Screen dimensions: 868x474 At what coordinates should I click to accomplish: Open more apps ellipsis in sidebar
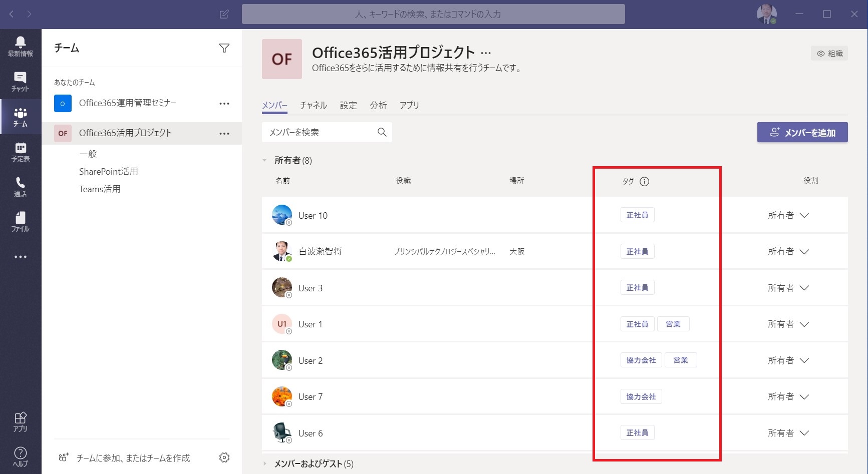click(21, 257)
